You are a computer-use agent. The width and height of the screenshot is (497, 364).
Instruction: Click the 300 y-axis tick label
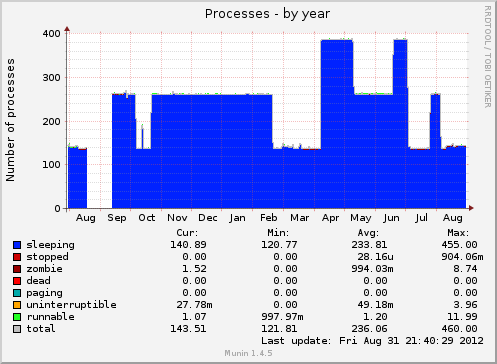52,78
